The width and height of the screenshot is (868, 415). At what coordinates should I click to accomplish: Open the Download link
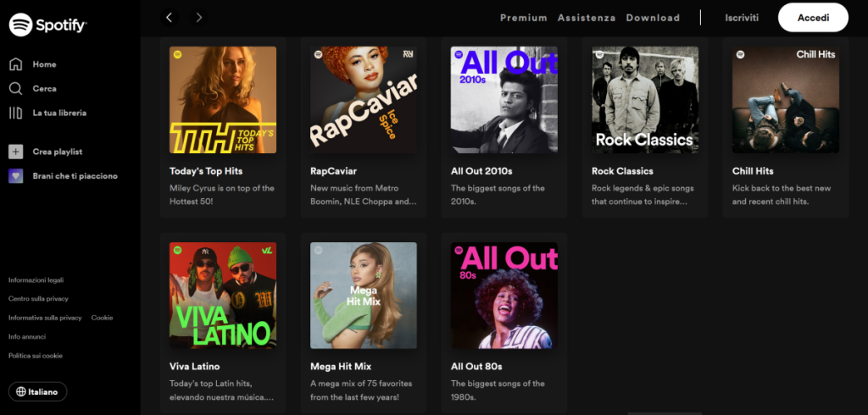[653, 18]
